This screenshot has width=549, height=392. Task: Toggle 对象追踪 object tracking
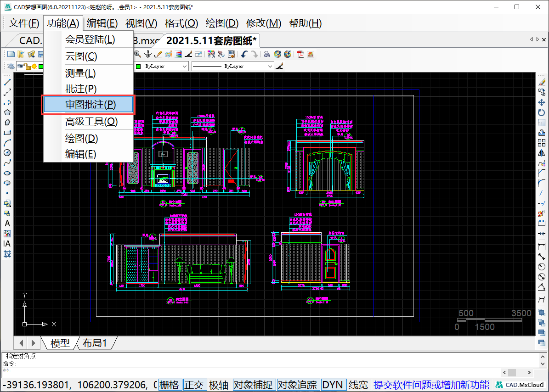298,385
